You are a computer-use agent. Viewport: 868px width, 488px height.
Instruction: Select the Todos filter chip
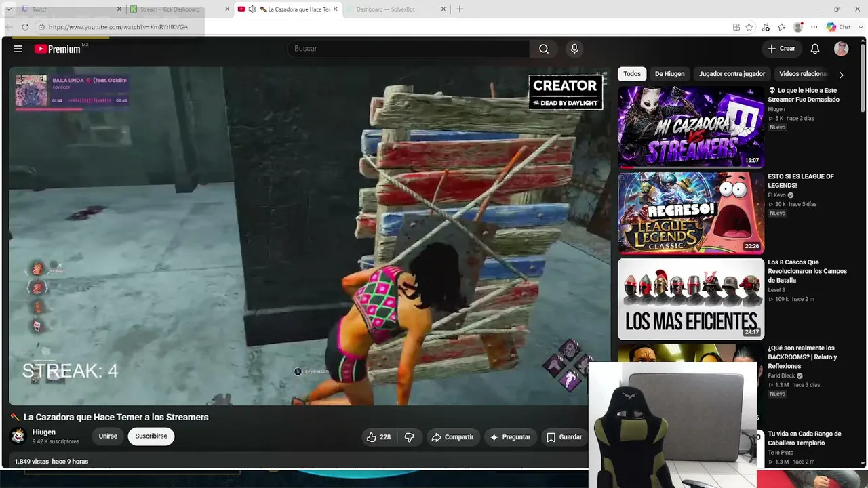(632, 74)
